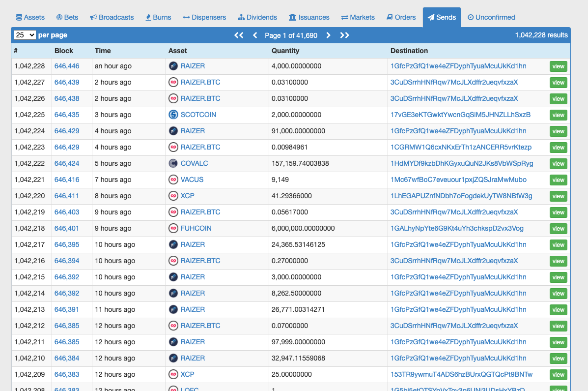
Task: Open the 25 per page dropdown
Action: tap(25, 35)
